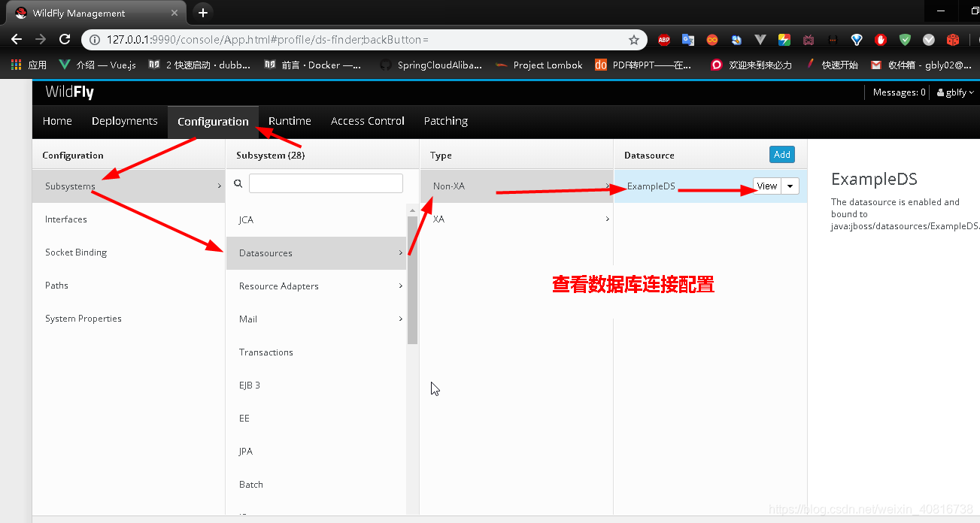The width and height of the screenshot is (980, 523).
Task: Open a new browser tab
Action: [202, 13]
